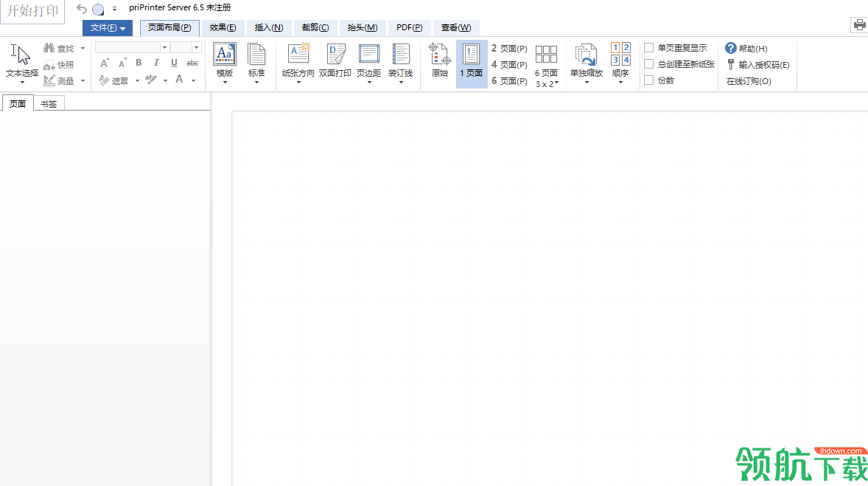Switch to the 查看(W) ribbon tab
868x486 pixels.
pyautogui.click(x=455, y=28)
